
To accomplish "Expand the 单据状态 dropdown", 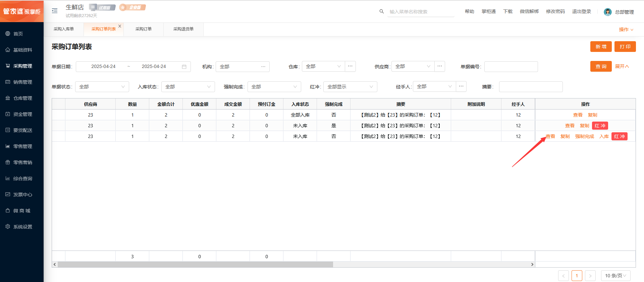I will point(102,87).
